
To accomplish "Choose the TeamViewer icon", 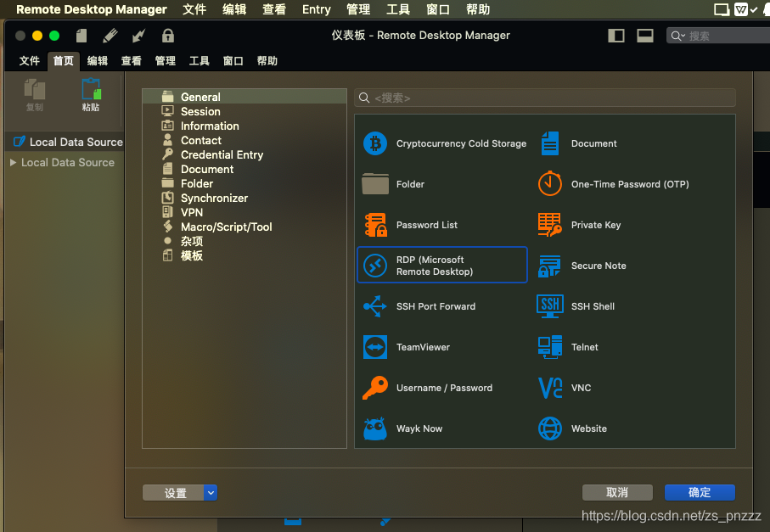I will [375, 347].
